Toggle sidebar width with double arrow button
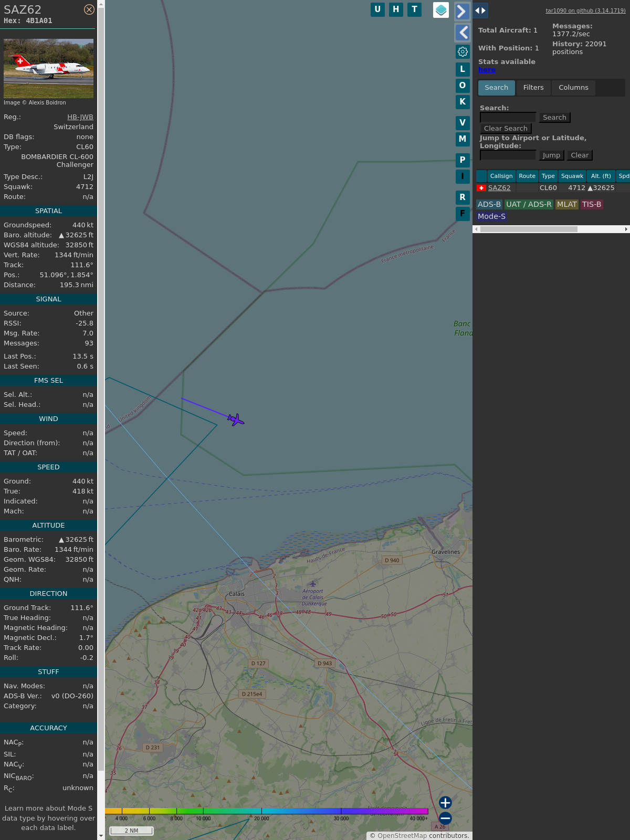 coord(480,10)
